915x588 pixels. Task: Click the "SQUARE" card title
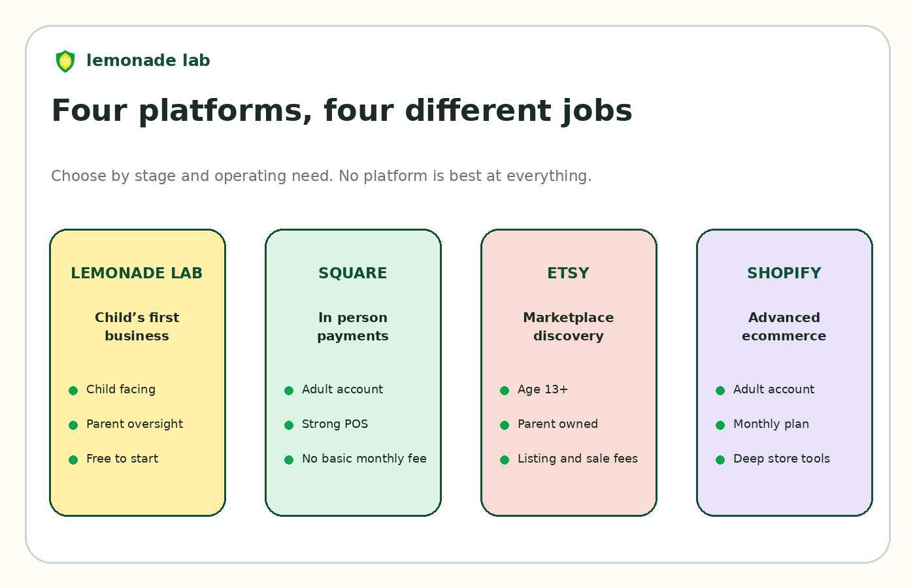353,273
